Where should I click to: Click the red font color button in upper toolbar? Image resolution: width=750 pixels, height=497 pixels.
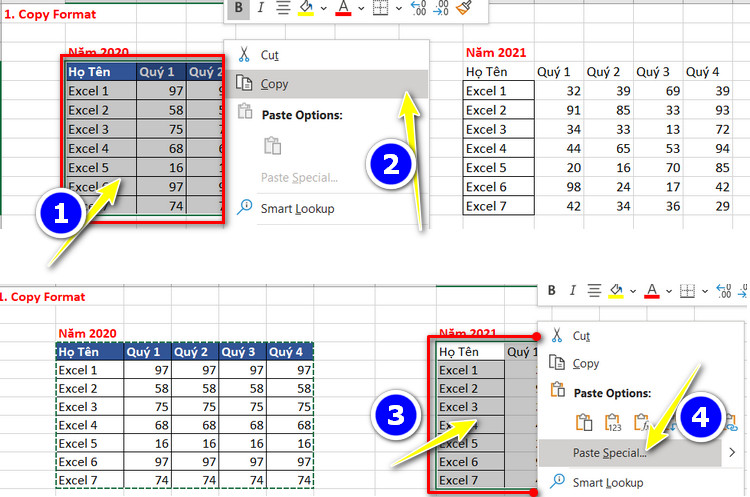tap(344, 8)
